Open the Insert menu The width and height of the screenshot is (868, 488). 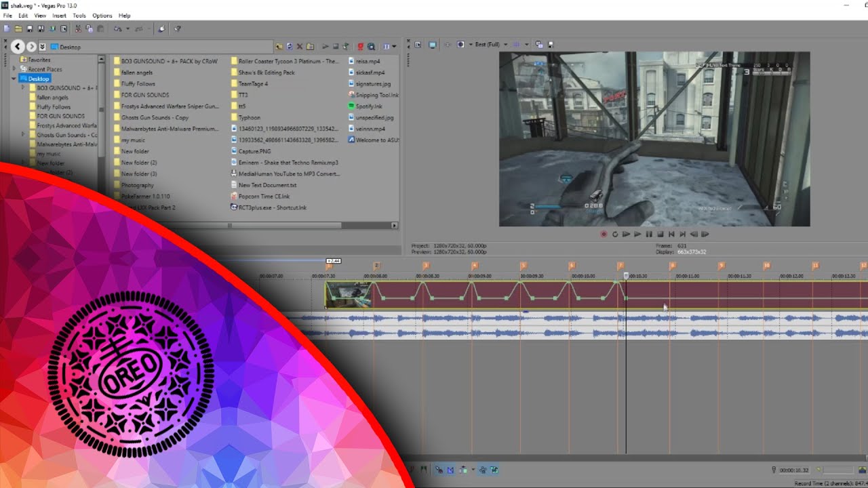point(59,15)
